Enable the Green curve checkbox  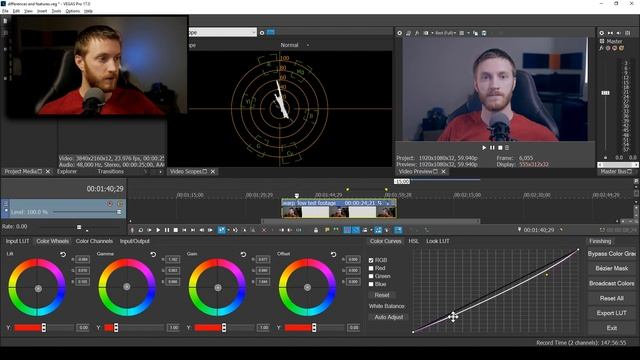(371, 276)
